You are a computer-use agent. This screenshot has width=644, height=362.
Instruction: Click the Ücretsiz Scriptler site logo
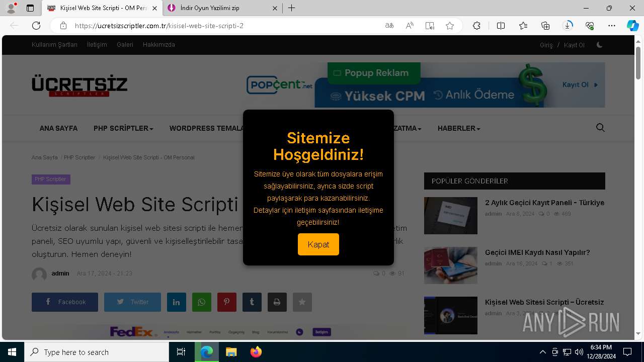pyautogui.click(x=79, y=85)
